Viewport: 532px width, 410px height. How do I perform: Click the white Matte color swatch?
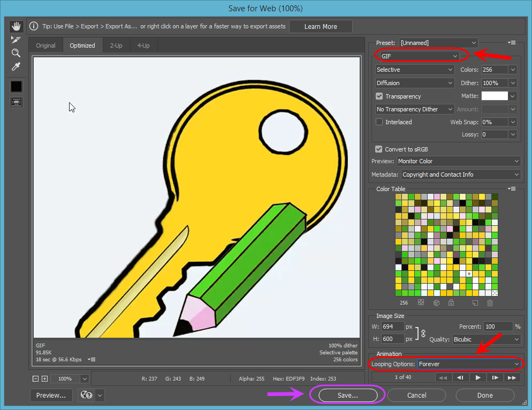[495, 96]
